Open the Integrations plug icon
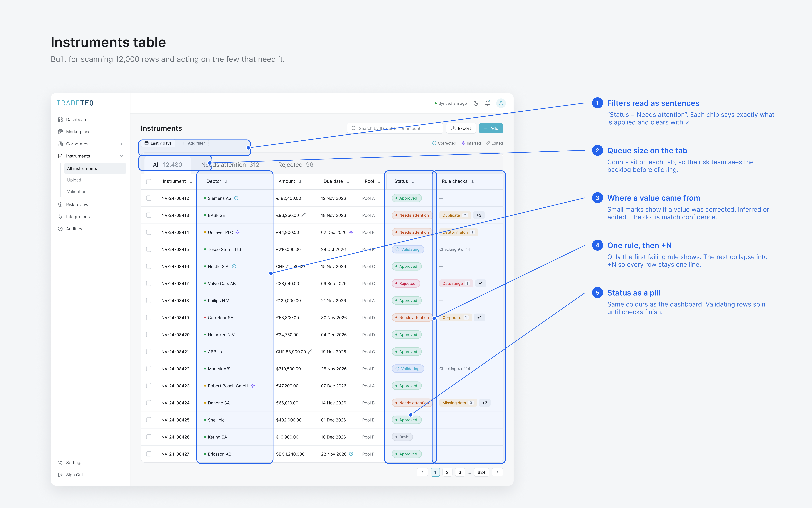The image size is (812, 508). (60, 217)
